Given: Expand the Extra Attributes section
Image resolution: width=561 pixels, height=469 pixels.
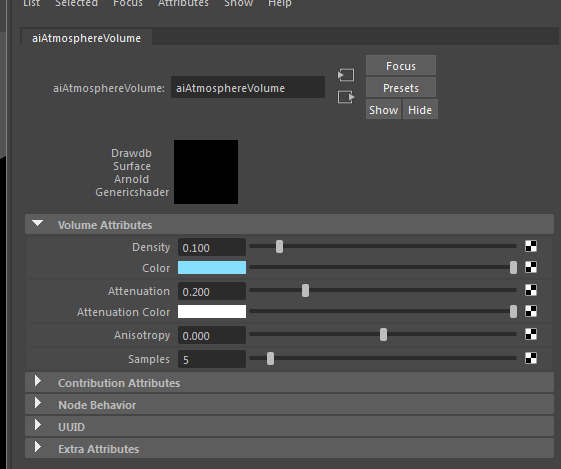Looking at the screenshot, I should pos(38,447).
